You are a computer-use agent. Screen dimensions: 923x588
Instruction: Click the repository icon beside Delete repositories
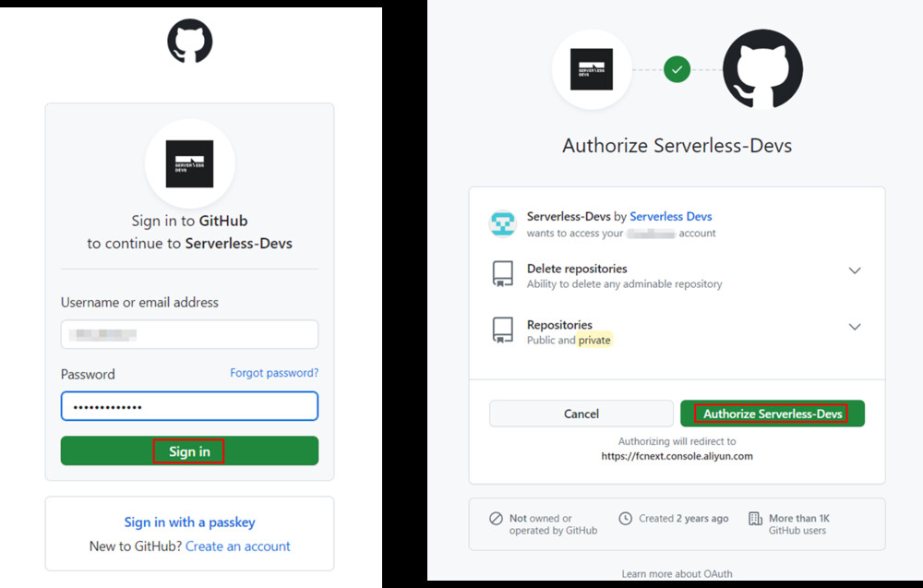503,274
